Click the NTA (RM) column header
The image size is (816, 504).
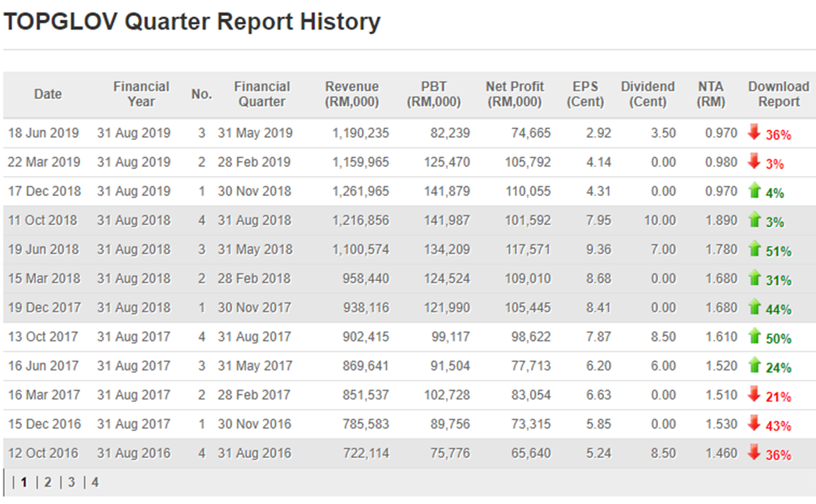(x=711, y=94)
